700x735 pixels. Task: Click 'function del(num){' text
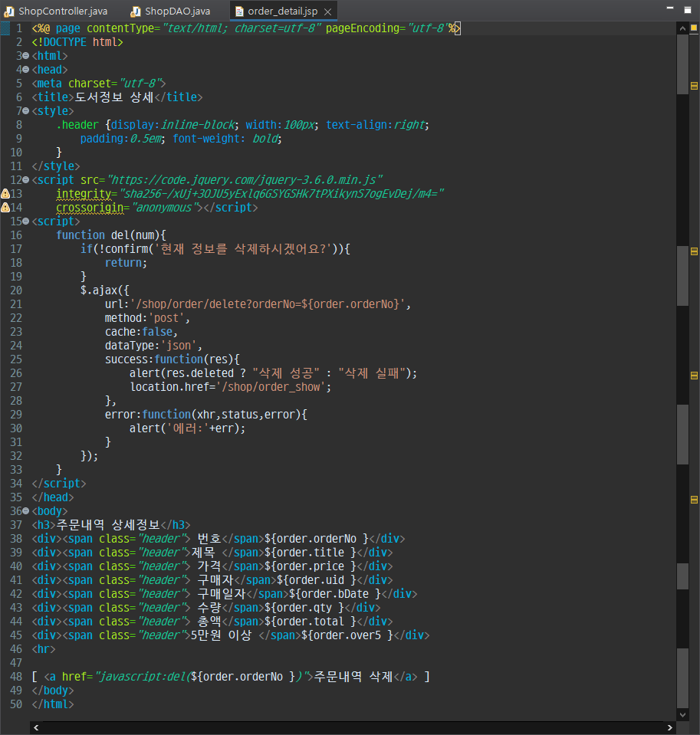111,235
